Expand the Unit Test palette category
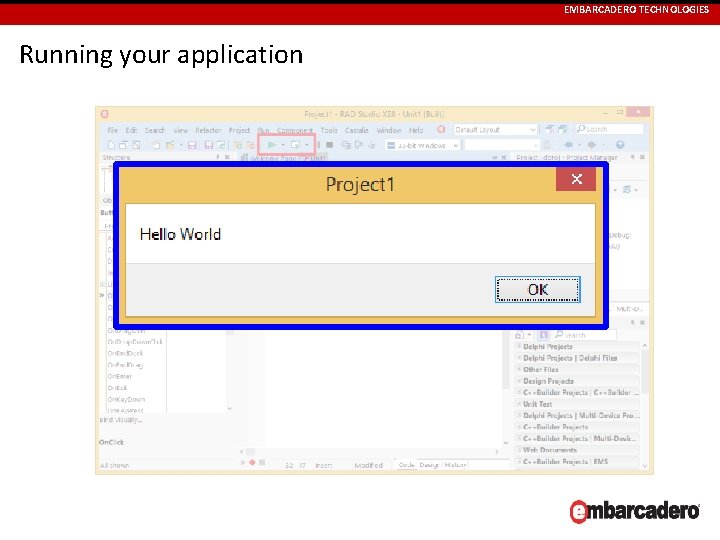720x540 pixels. click(577, 404)
